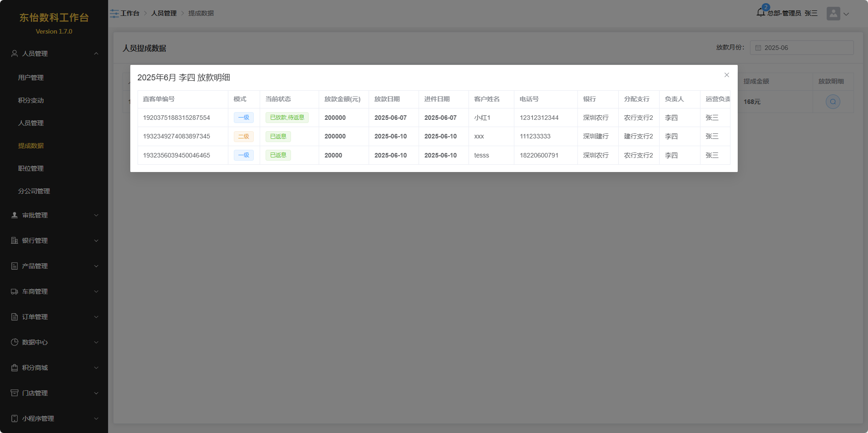
Task: Select 积分变动 submenu item
Action: 31,100
